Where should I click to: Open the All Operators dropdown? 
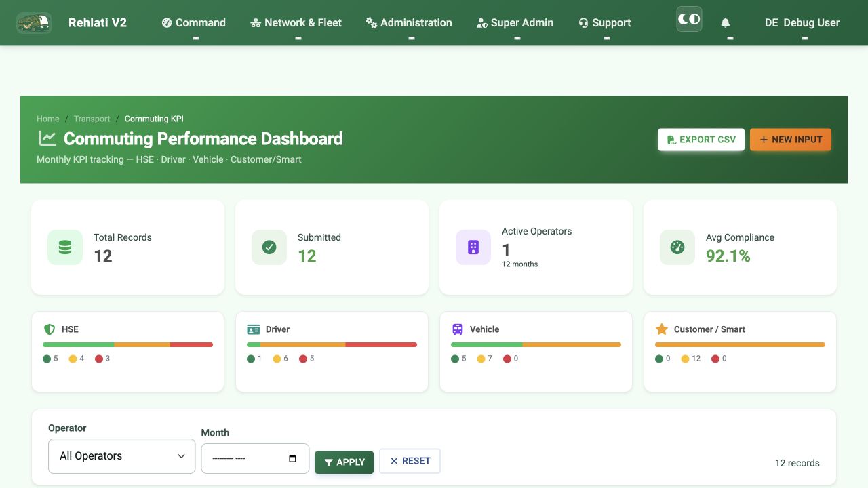[122, 456]
